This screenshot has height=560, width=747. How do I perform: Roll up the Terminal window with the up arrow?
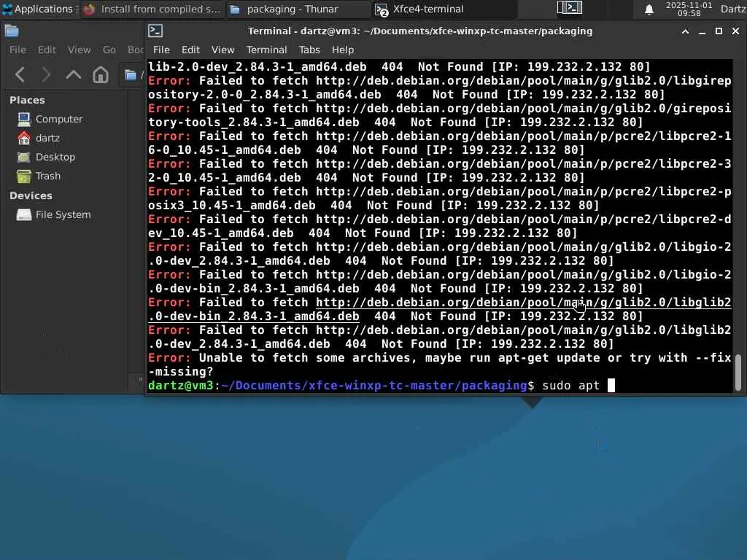(x=685, y=31)
